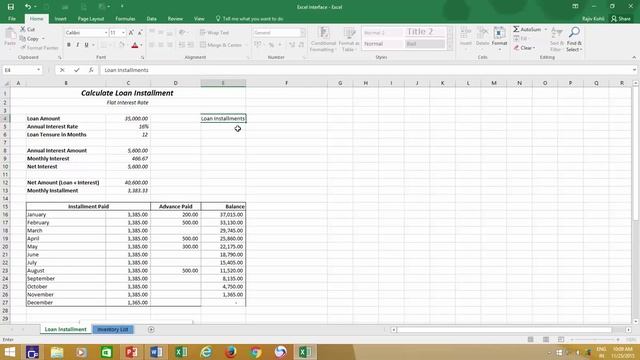Open the font size dropdown

(x=123, y=33)
